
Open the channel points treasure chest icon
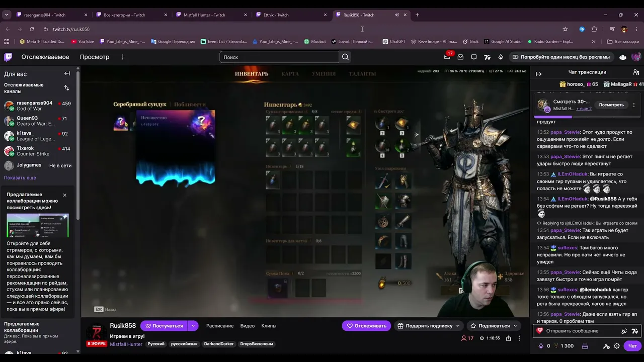tap(585, 346)
